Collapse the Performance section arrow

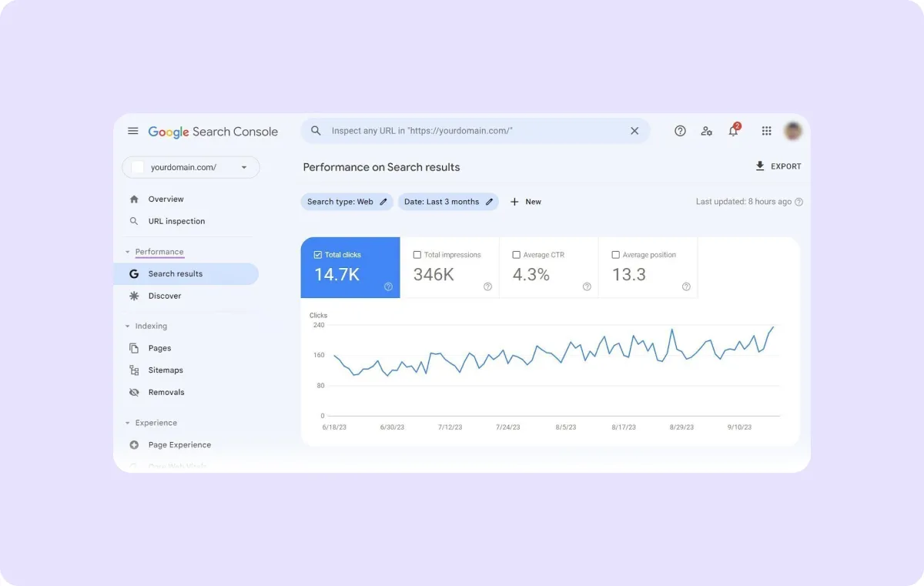click(x=128, y=252)
